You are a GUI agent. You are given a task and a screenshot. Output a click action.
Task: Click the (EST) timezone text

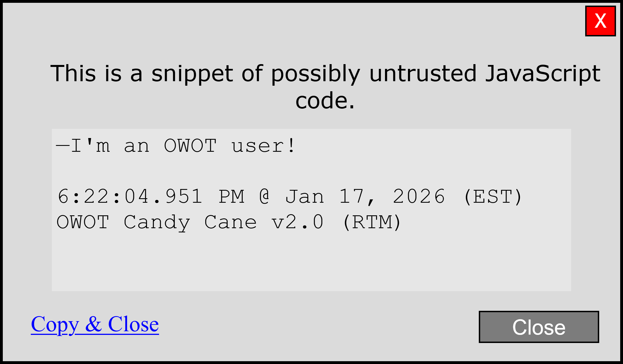coord(493,196)
